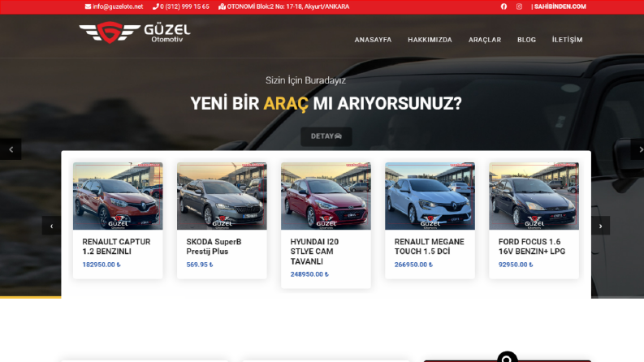644x362 pixels.
Task: Show next hero slide arrow
Action: click(x=638, y=149)
